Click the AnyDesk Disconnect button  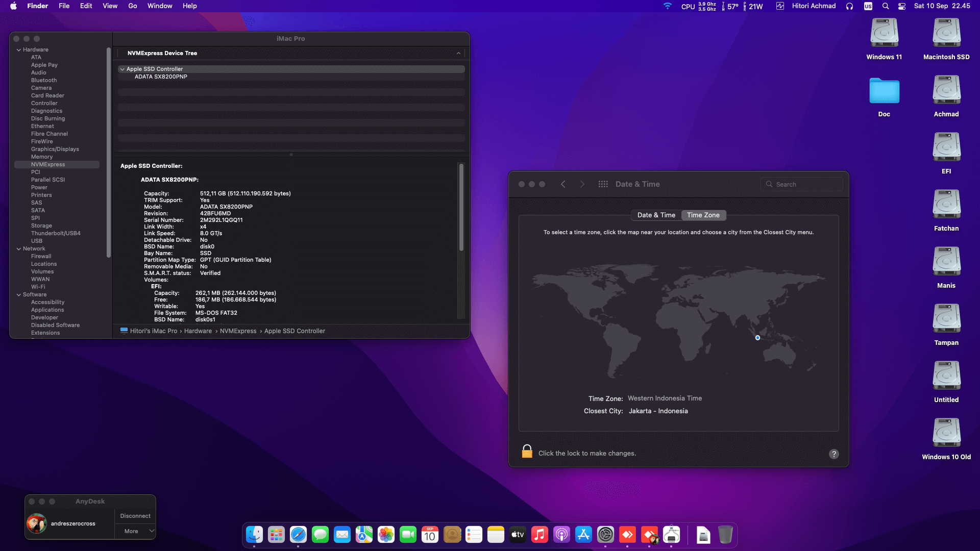tap(135, 516)
